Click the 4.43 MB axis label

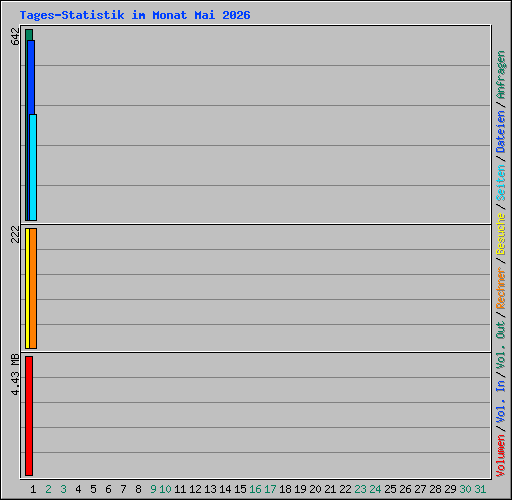[15, 374]
